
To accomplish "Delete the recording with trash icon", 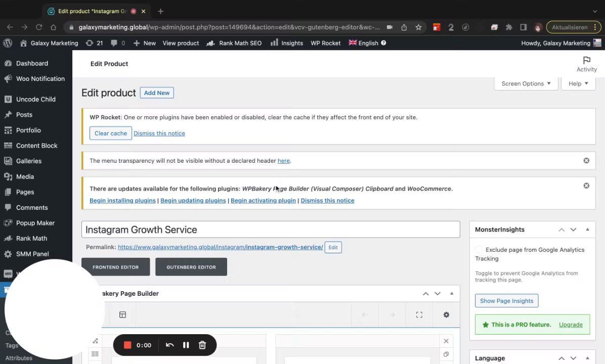I will tap(202, 345).
